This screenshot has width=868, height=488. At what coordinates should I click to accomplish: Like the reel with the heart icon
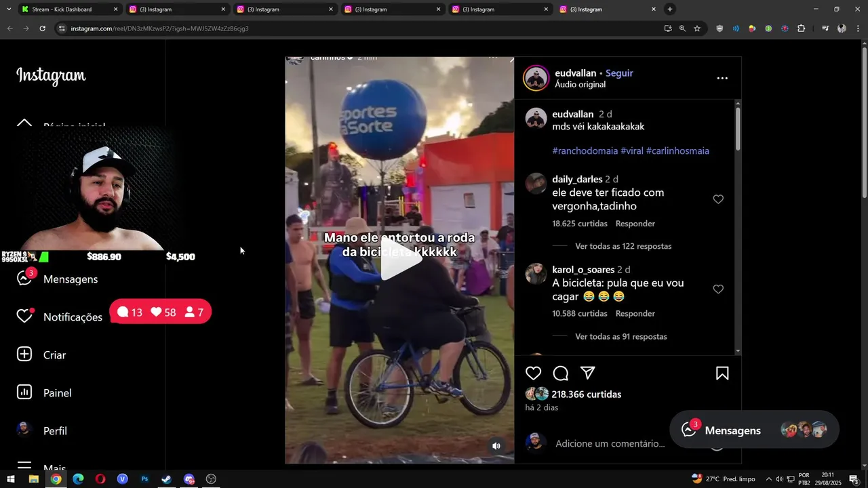[x=534, y=373]
